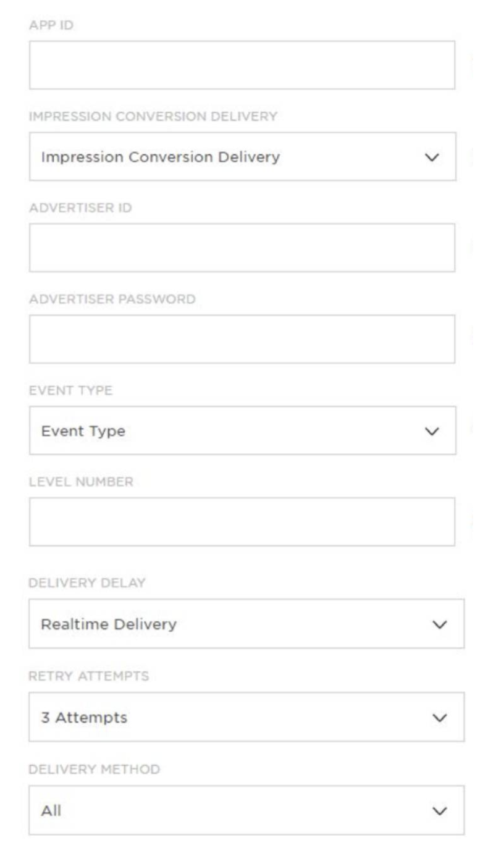Click the LEVEL NUMBER label text

click(x=80, y=482)
